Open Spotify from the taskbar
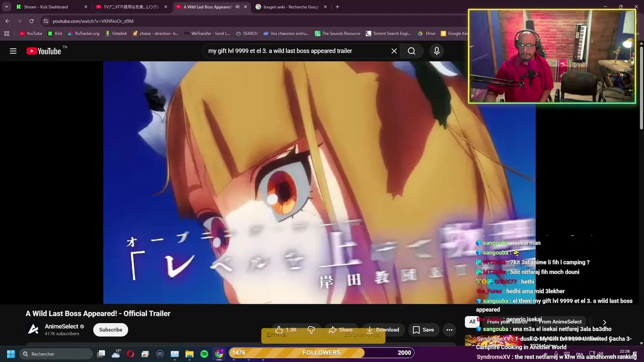The height and width of the screenshot is (362, 644). pos(204,354)
